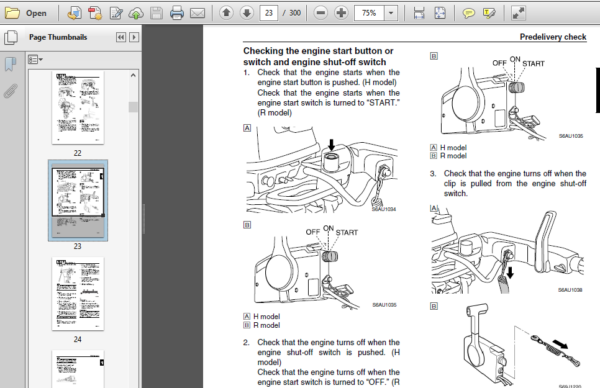Go to previous page with up arrow

[226, 13]
